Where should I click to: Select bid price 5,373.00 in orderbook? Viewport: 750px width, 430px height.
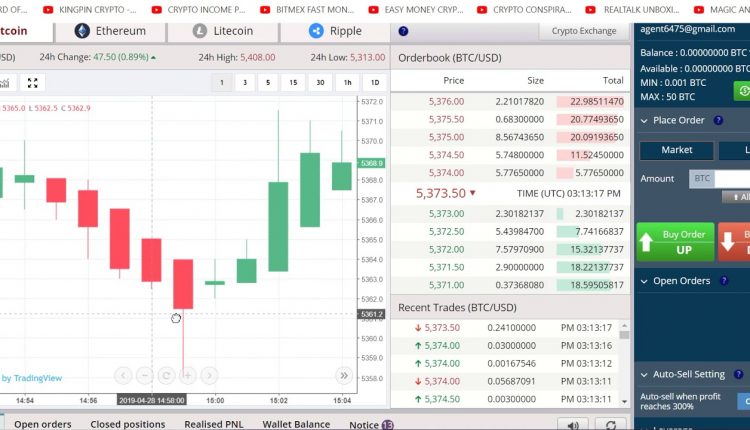[x=446, y=213]
